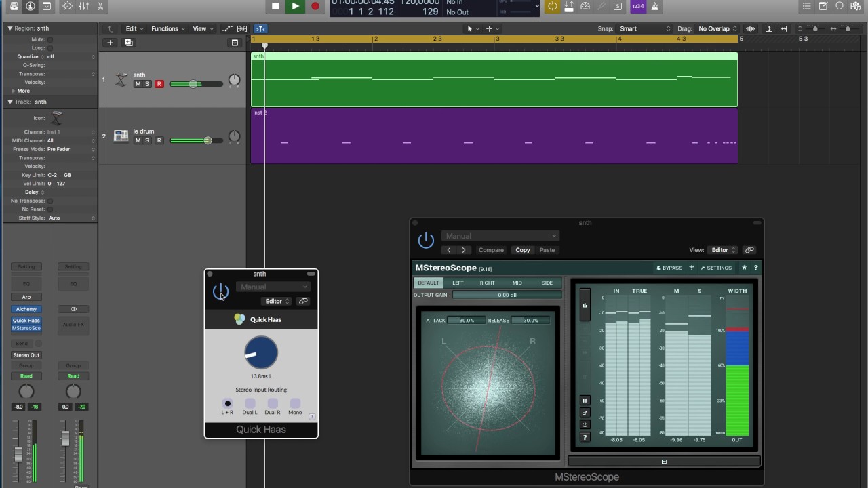Adjust the le drum track volume slider
Image resolution: width=868 pixels, height=488 pixels.
(x=196, y=140)
